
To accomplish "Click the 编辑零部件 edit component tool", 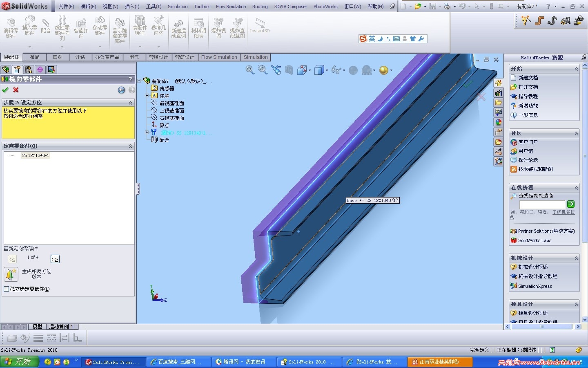I will (x=11, y=28).
